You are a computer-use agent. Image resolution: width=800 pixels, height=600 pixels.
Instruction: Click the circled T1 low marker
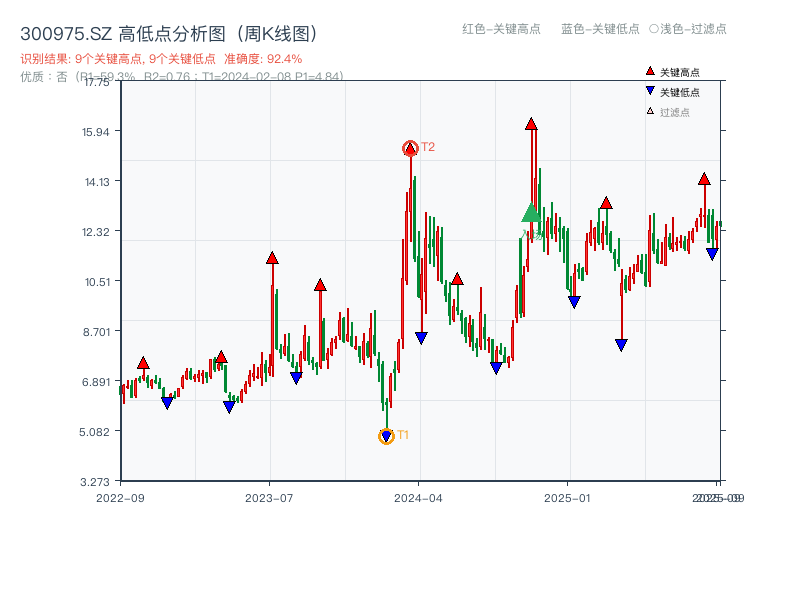pyautogui.click(x=386, y=435)
